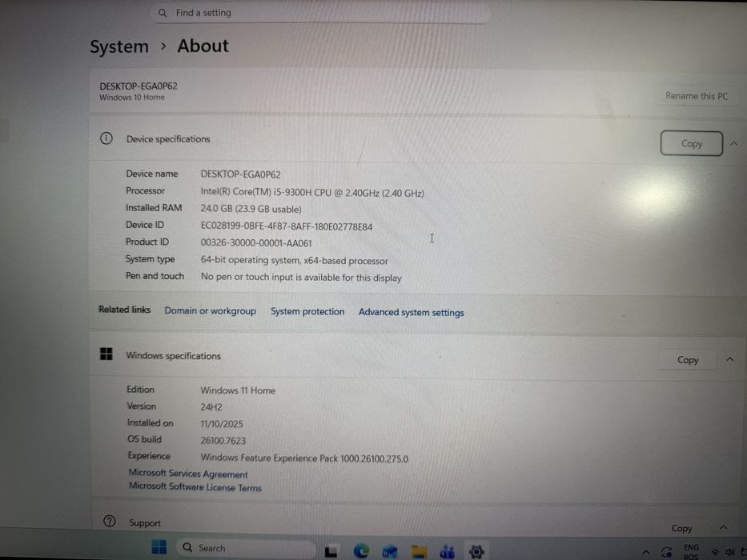Copy the Windows specifications
The height and width of the screenshot is (560, 747).
688,360
